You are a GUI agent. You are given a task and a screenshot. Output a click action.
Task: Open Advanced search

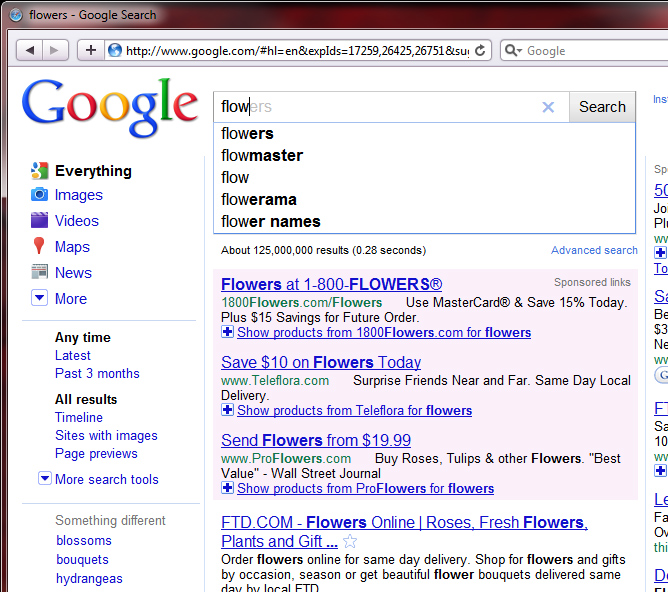[594, 250]
